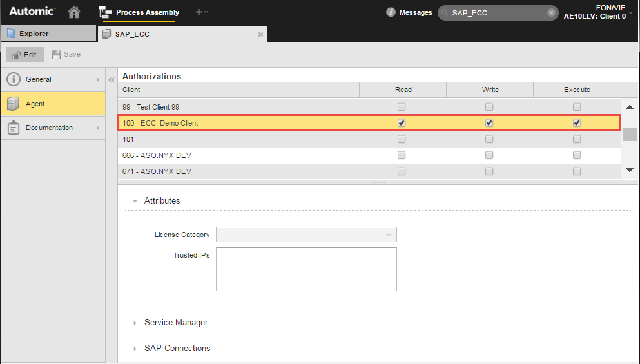The image size is (640, 364).
Task: Toggle Write for client 101
Action: pyautogui.click(x=489, y=139)
